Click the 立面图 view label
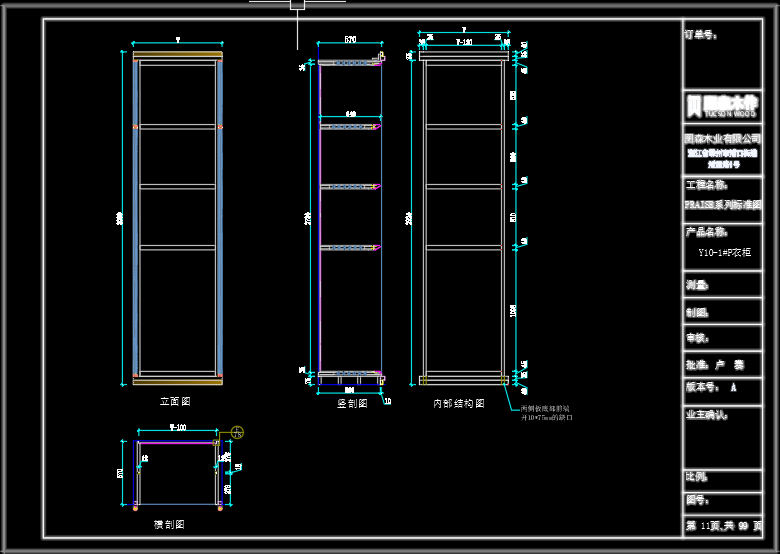This screenshot has height=554, width=780. pos(175,401)
